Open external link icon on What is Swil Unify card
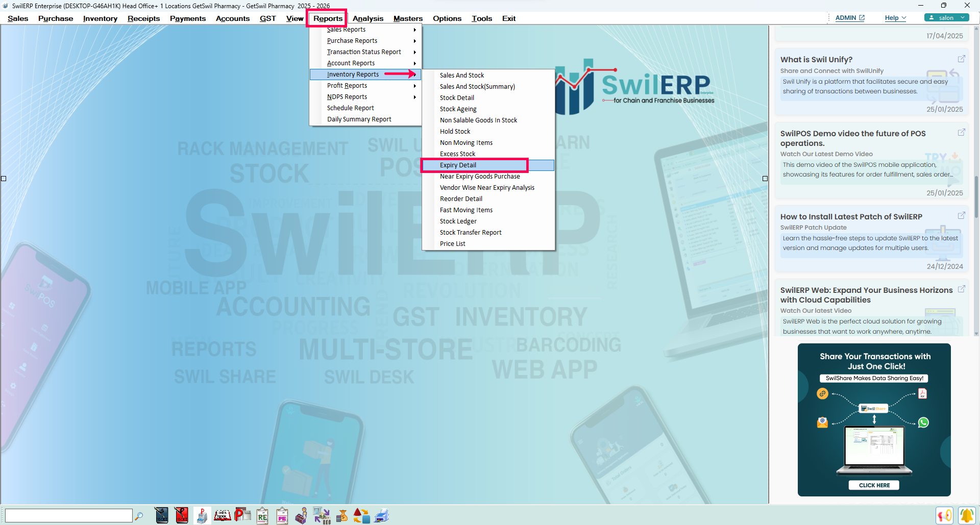The image size is (980, 525). (961, 59)
